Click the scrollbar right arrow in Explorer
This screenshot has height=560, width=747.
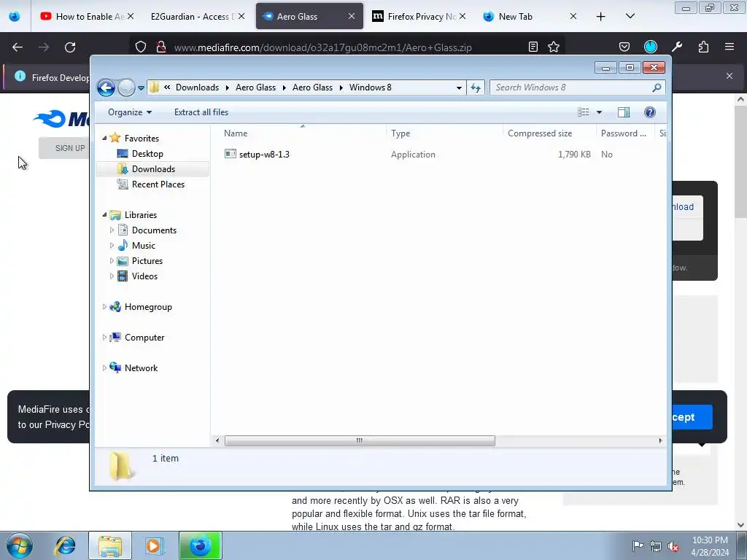click(x=660, y=440)
